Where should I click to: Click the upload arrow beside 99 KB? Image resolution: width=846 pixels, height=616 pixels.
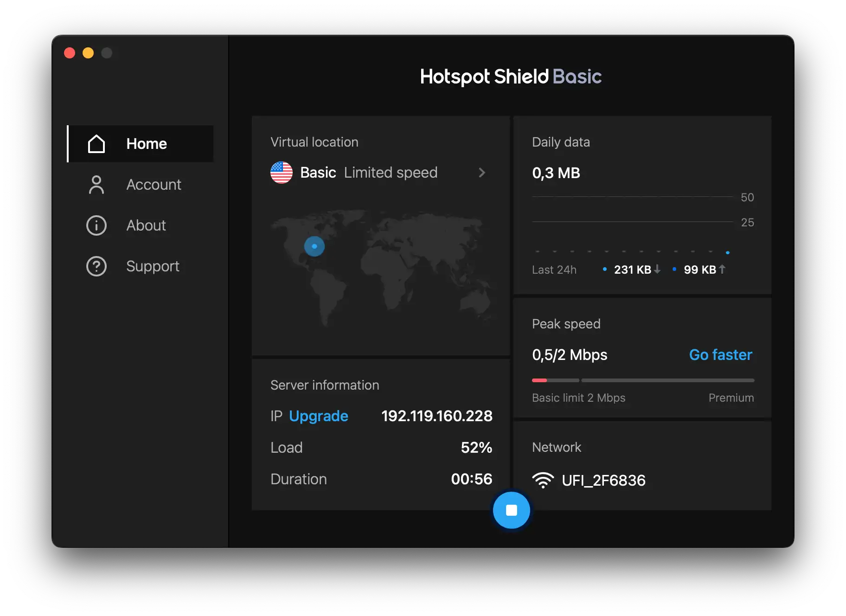(x=722, y=269)
